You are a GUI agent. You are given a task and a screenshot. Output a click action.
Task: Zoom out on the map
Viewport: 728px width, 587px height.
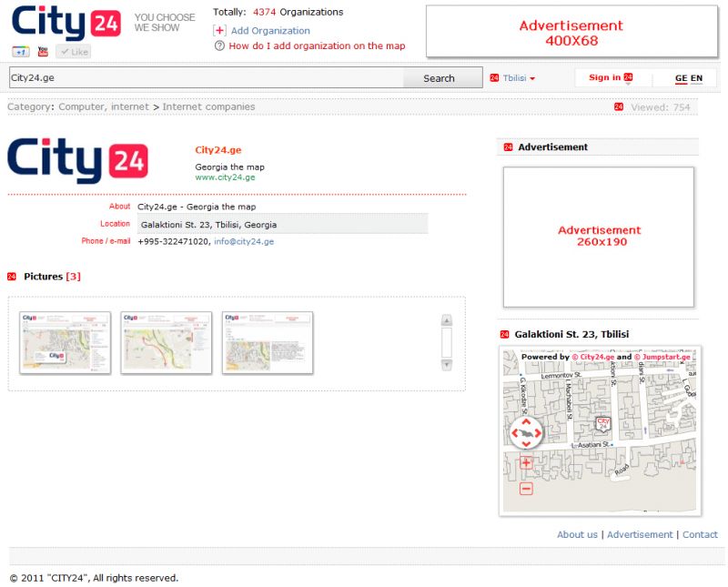(x=526, y=489)
